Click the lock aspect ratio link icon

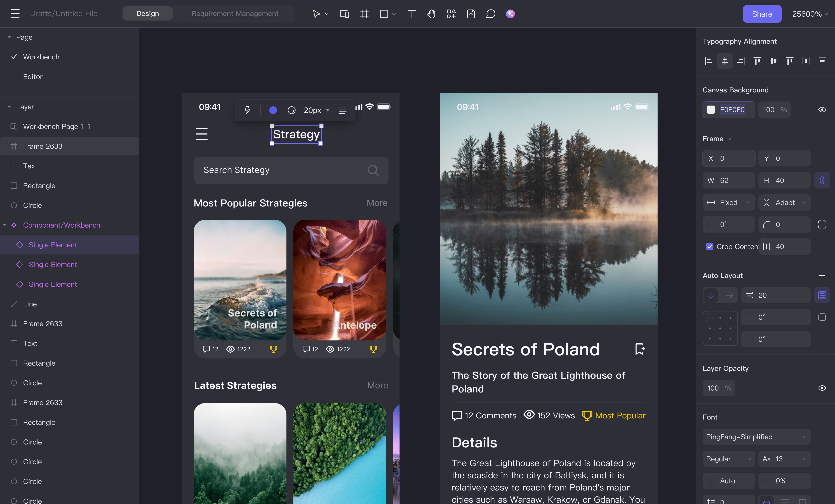pos(822,180)
